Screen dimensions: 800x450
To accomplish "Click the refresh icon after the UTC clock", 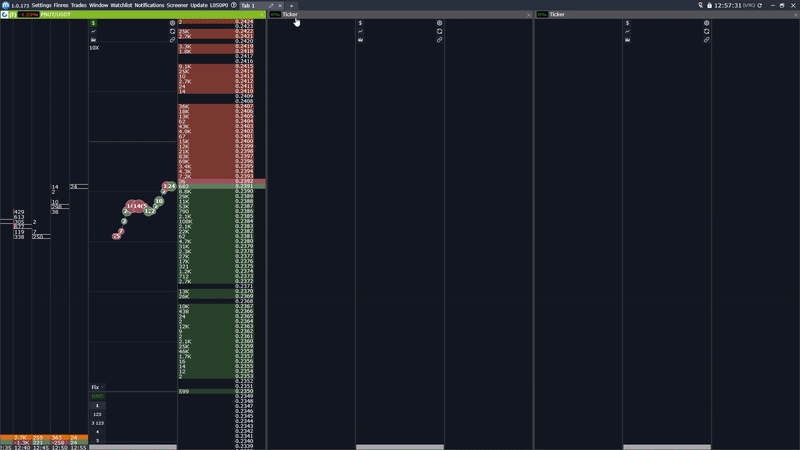I will coord(760,5).
